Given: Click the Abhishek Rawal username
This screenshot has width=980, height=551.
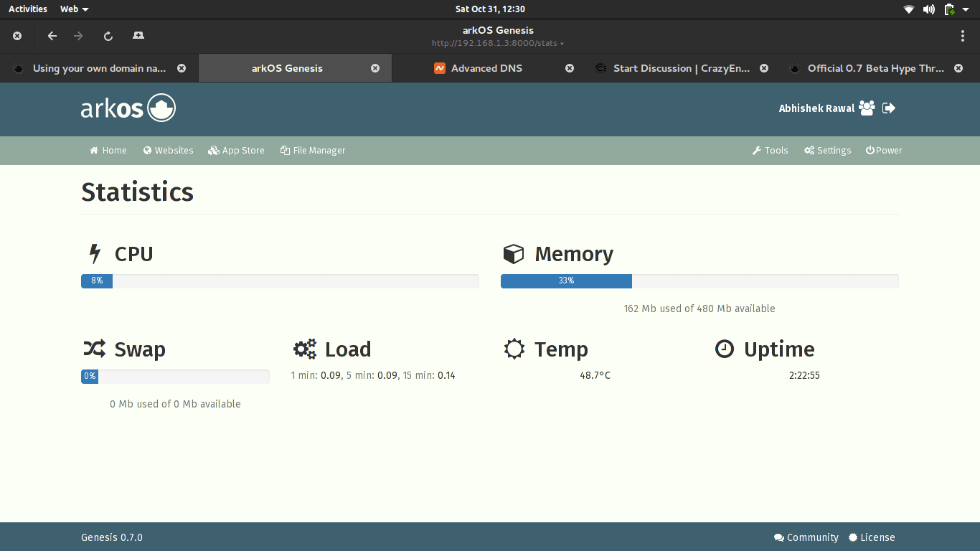Looking at the screenshot, I should tap(816, 108).
